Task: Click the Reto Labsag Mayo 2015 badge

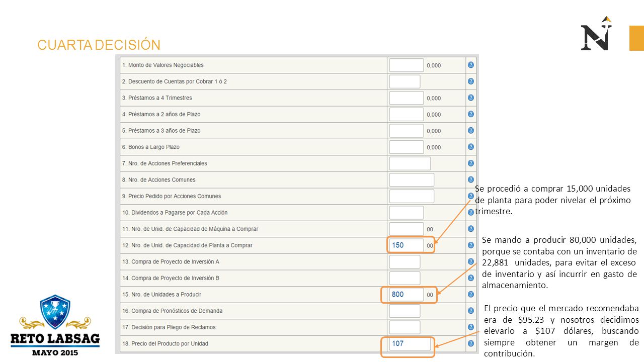Action: coord(55,325)
